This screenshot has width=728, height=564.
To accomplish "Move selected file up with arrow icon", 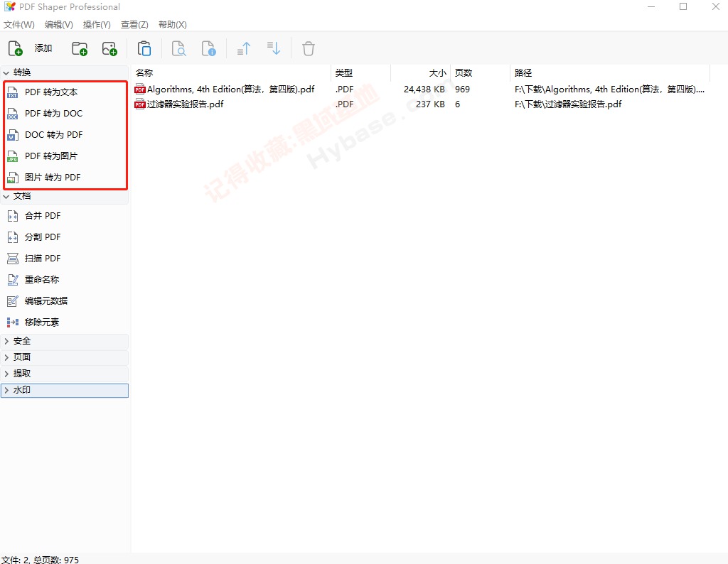I will pos(244,48).
